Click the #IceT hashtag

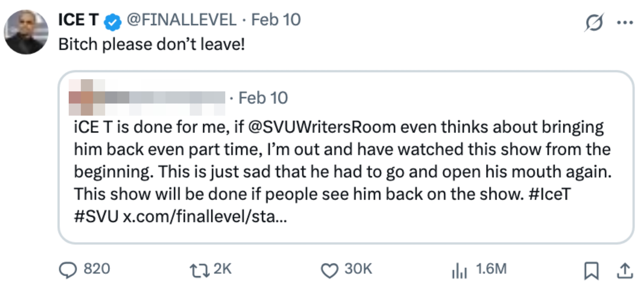(x=550, y=194)
